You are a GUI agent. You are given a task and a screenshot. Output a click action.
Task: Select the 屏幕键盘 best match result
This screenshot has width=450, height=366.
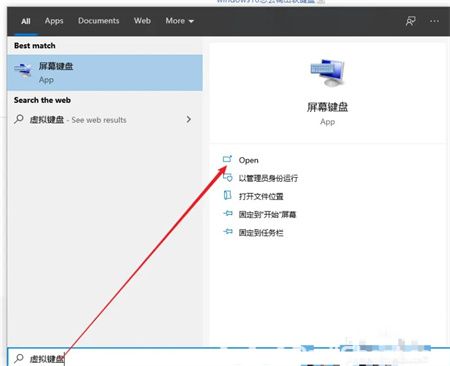tap(105, 73)
